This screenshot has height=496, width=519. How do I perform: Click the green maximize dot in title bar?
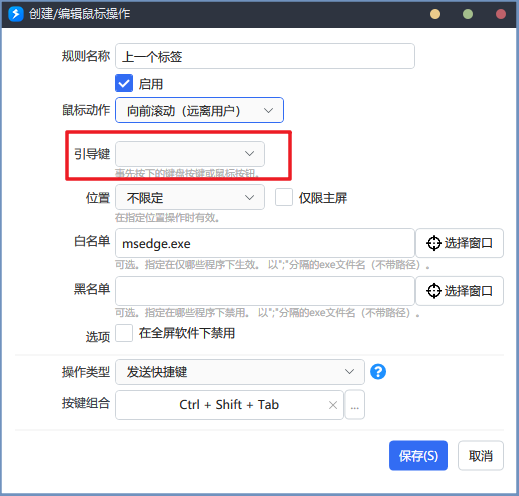pos(468,14)
